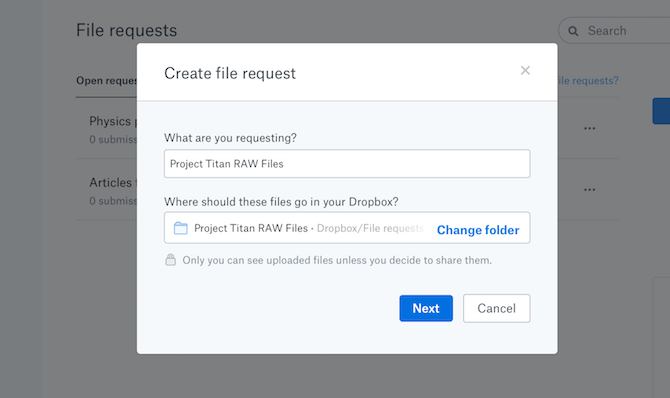Image resolution: width=670 pixels, height=398 pixels.
Task: Click the blue button at the right edge
Action: point(661,111)
